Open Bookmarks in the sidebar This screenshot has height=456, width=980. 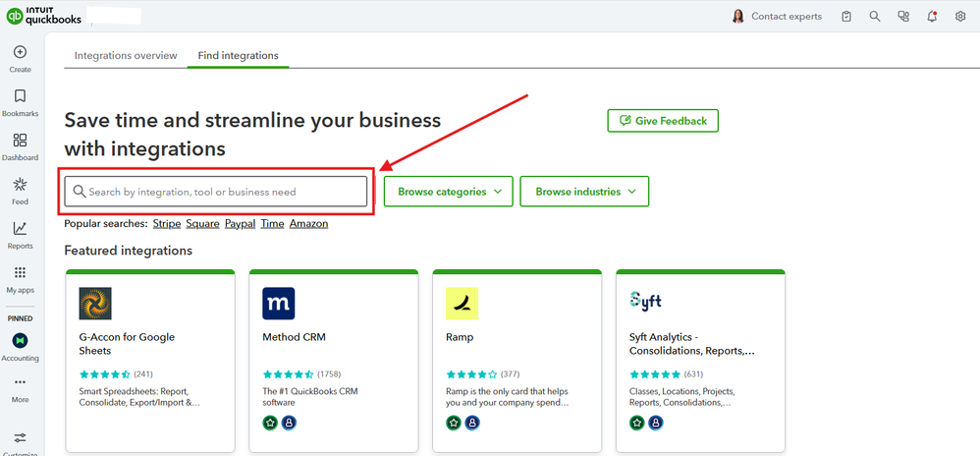click(20, 95)
